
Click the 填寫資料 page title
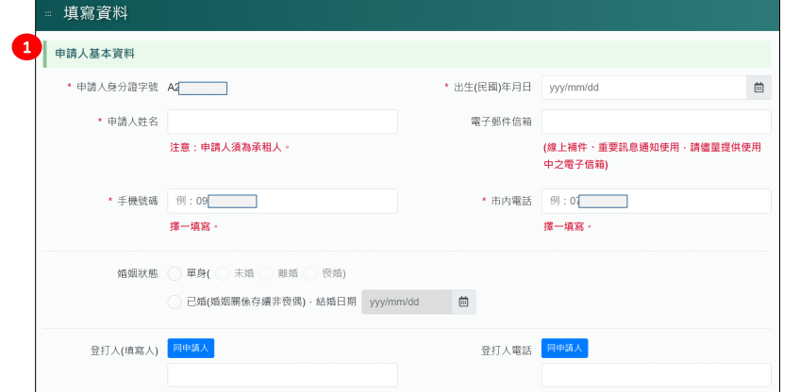[95, 14]
